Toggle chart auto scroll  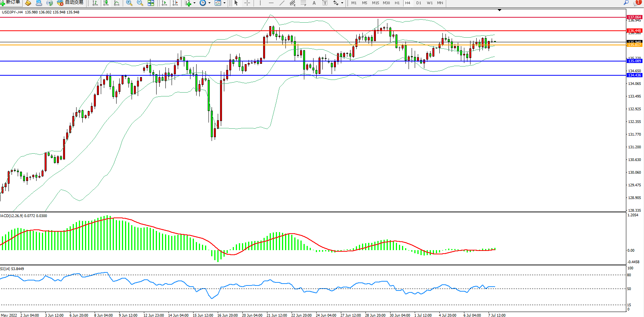164,3
